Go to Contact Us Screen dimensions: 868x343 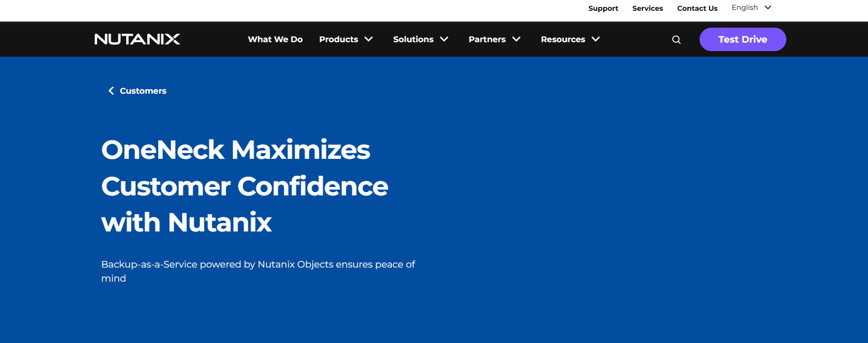tap(697, 8)
